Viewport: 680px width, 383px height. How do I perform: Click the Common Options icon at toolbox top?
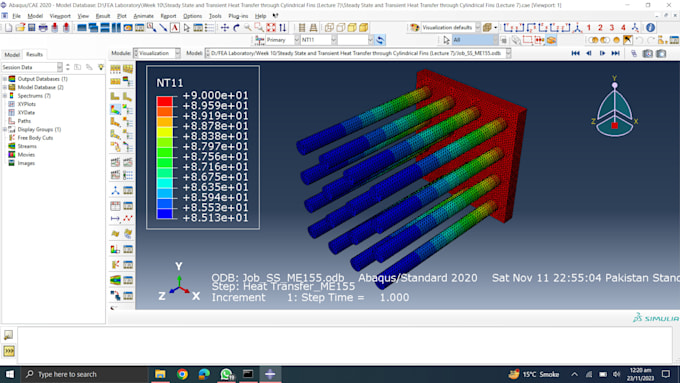click(115, 69)
